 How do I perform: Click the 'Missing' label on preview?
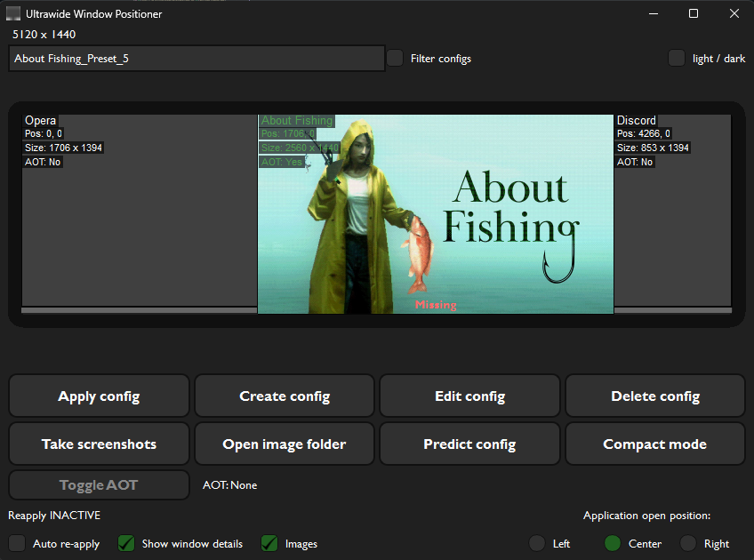coord(436,305)
